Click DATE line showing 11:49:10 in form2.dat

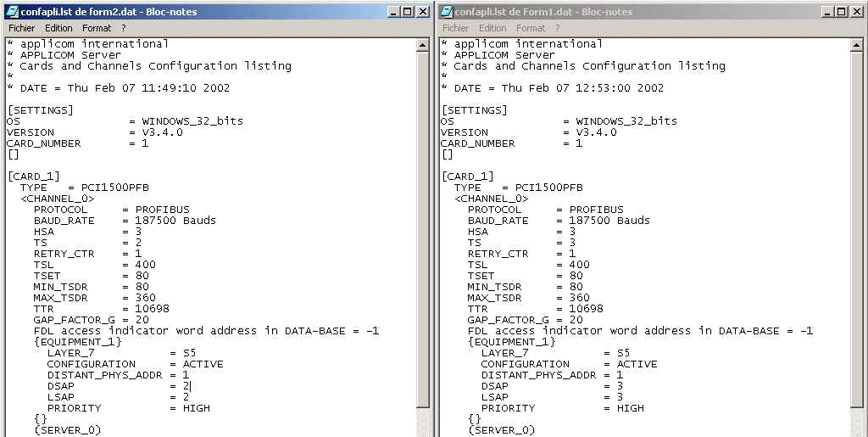coord(119,88)
